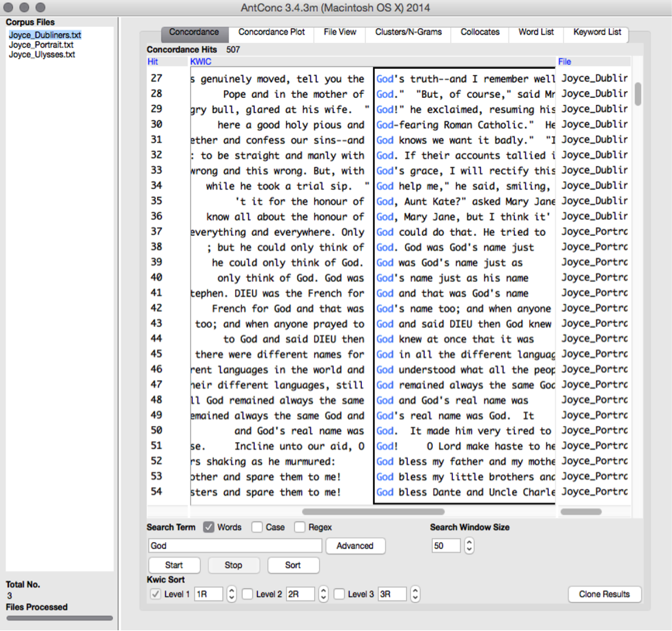The image size is (672, 631).
Task: Select the Collocates tab
Action: (x=480, y=32)
